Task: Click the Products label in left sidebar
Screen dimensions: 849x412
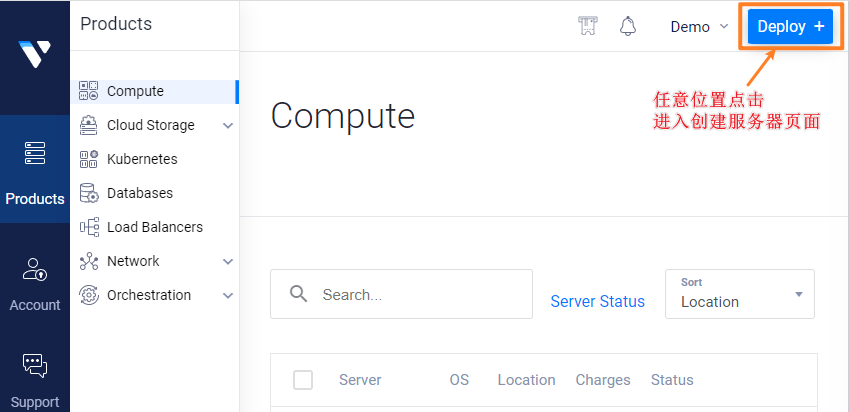Action: [35, 199]
